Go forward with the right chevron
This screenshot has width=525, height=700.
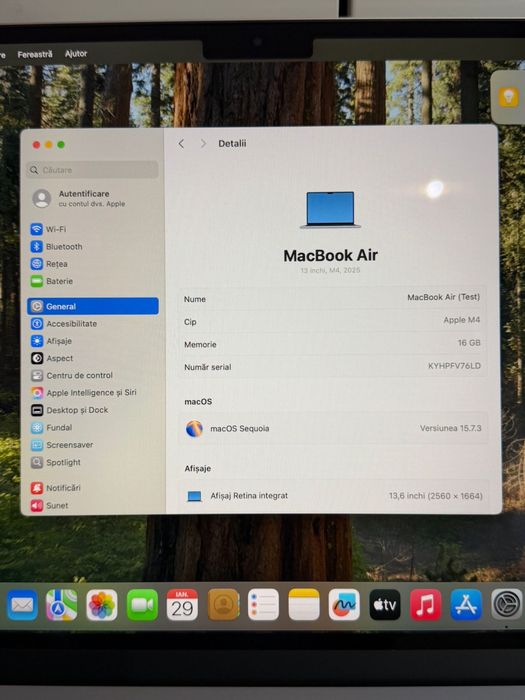pos(203,143)
